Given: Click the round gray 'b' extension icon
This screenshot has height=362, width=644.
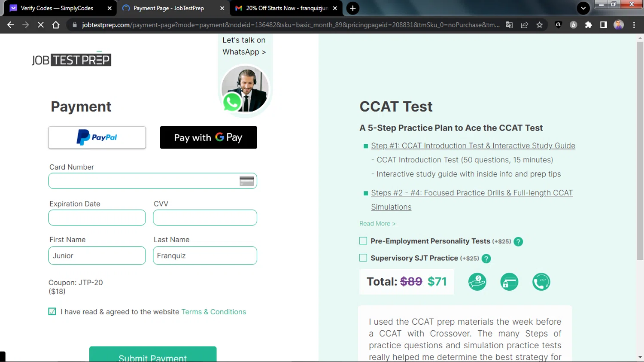Looking at the screenshot, I should pos(573,25).
